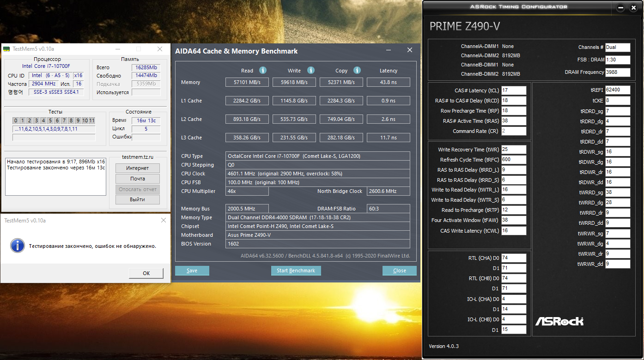Click the Refresh Cycle Time (tRFC) field
Viewport: 644px width, 360px height.
click(x=514, y=160)
